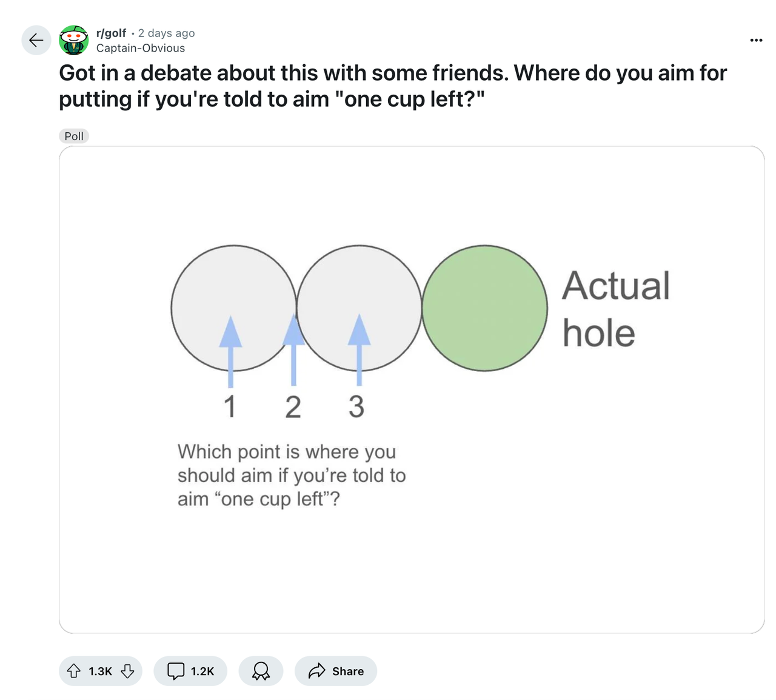776x700 pixels.
Task: Click the post title about one cup left
Action: coord(392,86)
